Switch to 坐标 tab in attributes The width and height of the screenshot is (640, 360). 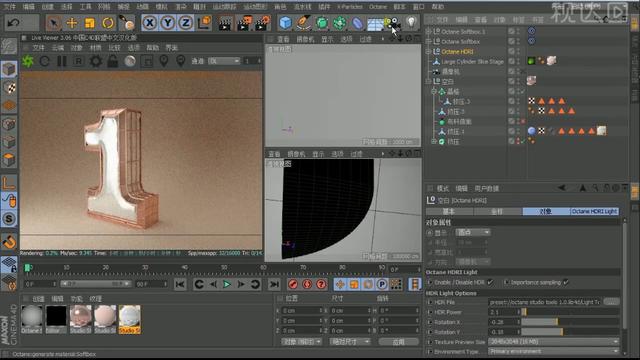498,211
